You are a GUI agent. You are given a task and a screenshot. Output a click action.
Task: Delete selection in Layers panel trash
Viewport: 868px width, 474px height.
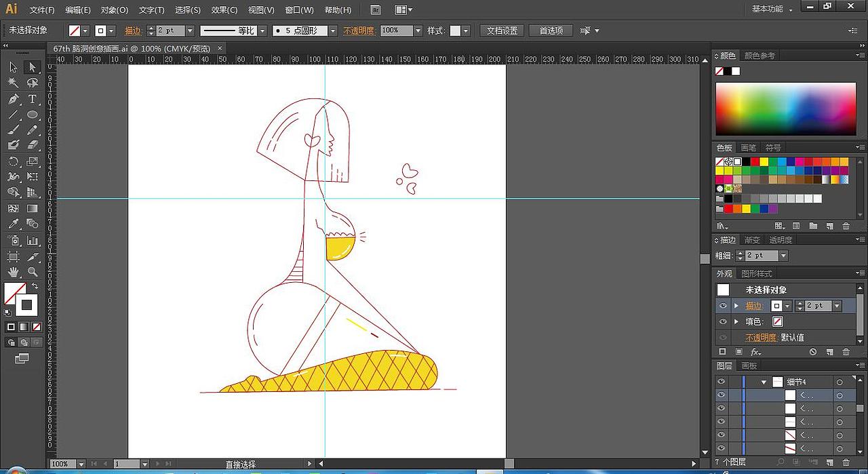[x=846, y=462]
